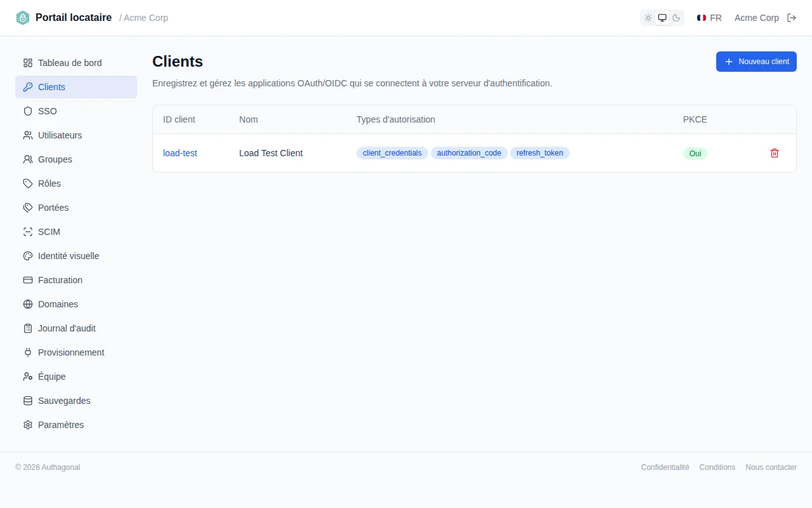This screenshot has height=508, width=812.
Task: Click the Domaines globe icon
Action: point(28,304)
